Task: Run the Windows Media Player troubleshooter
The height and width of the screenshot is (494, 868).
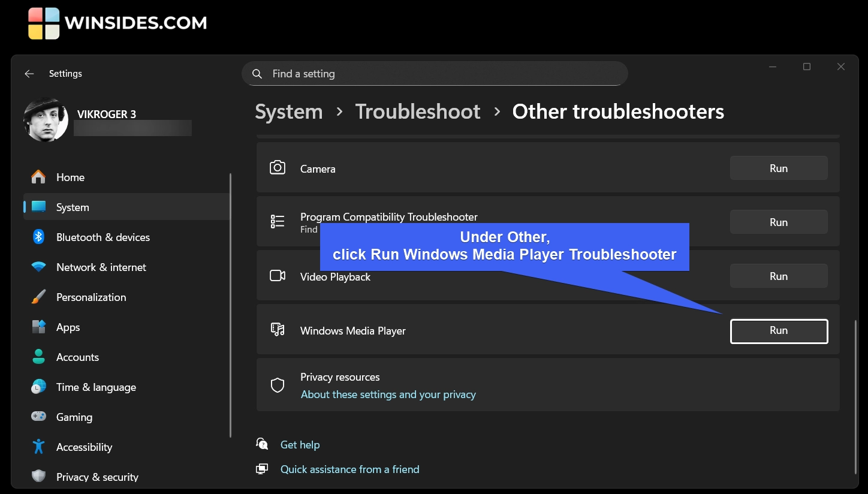Action: (779, 331)
